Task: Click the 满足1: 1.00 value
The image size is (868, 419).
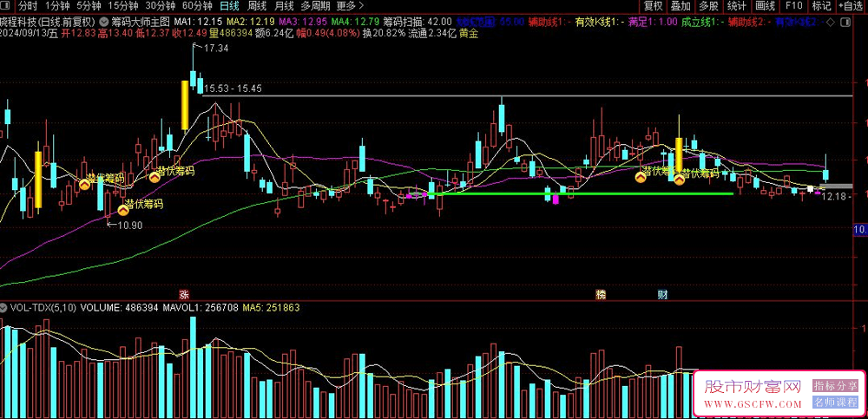Action: pos(652,23)
